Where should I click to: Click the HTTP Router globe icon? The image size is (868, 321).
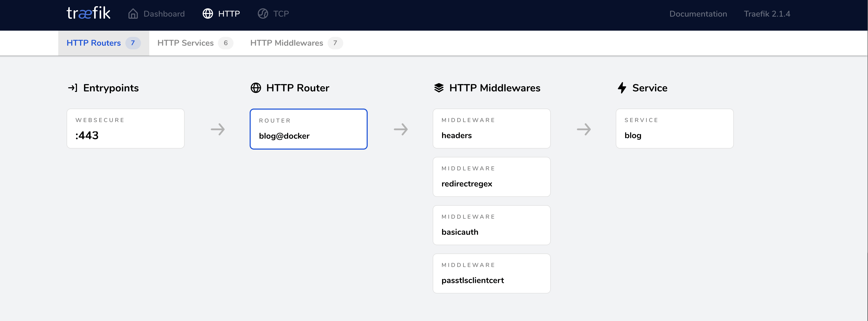(x=256, y=88)
